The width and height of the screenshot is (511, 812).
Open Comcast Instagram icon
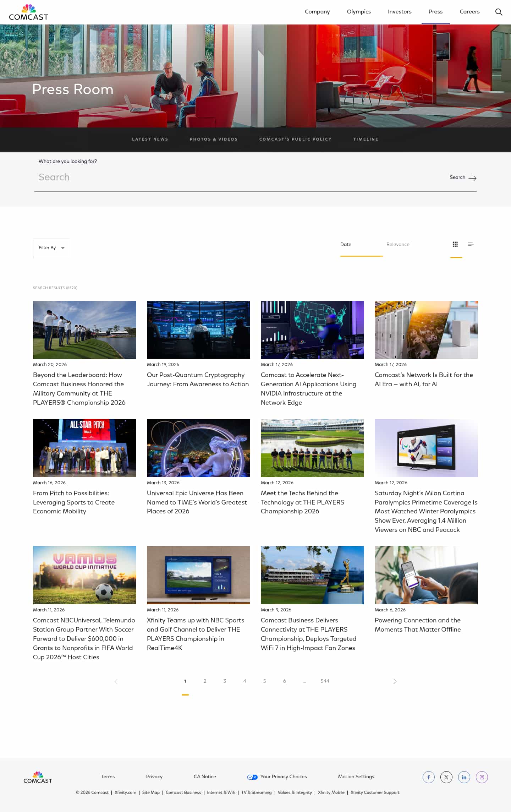pyautogui.click(x=482, y=777)
